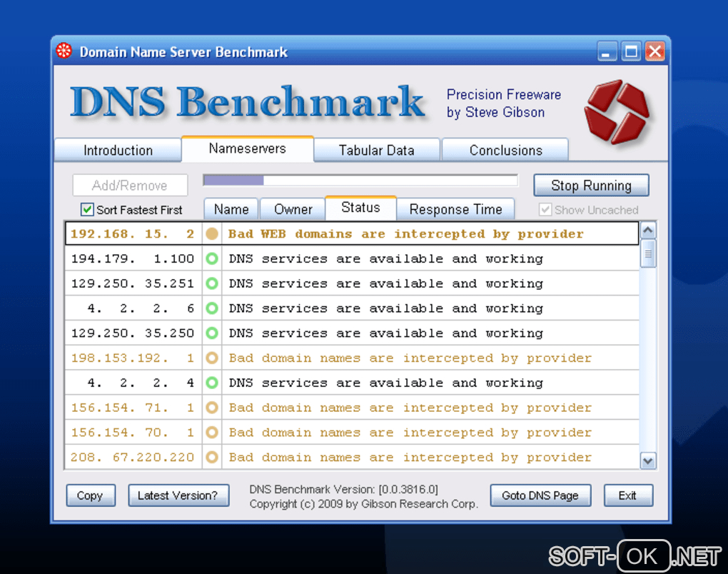Image resolution: width=728 pixels, height=574 pixels.
Task: Click the green status circle for 129.250.35.250
Action: [x=212, y=333]
